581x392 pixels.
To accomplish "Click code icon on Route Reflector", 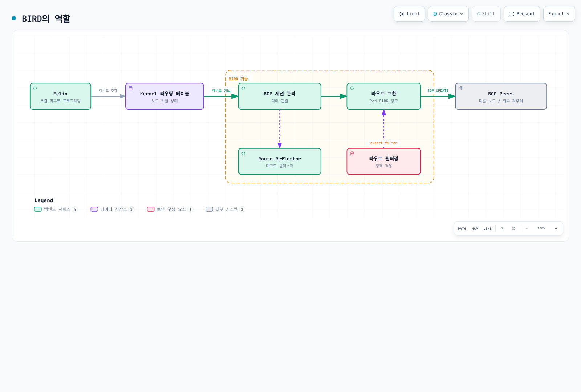I will pyautogui.click(x=244, y=153).
